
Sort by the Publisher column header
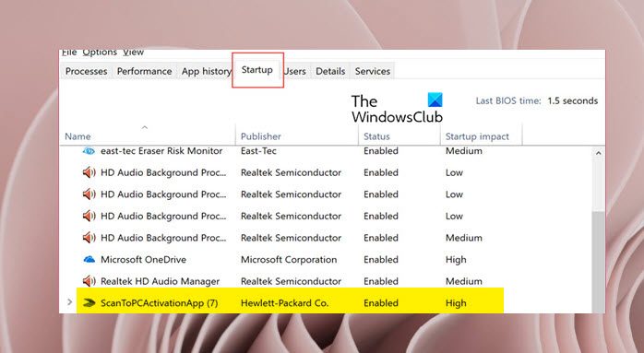tap(296, 135)
